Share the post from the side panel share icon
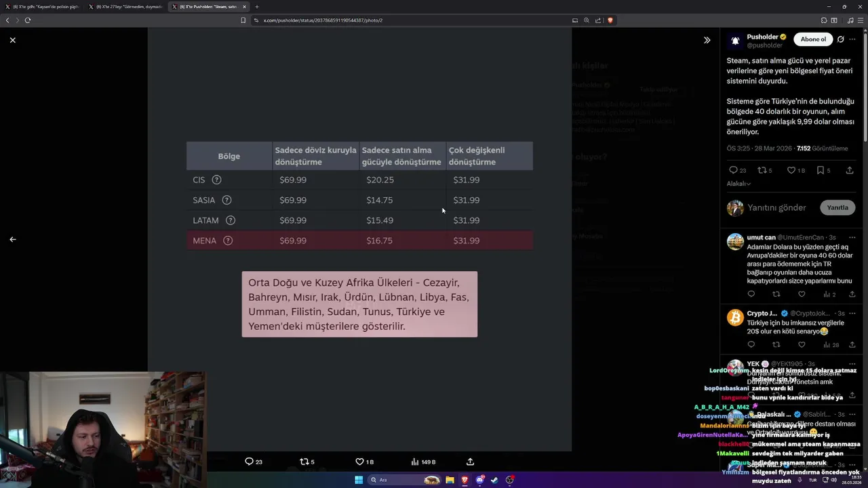Viewport: 868px width, 488px height. click(850, 170)
